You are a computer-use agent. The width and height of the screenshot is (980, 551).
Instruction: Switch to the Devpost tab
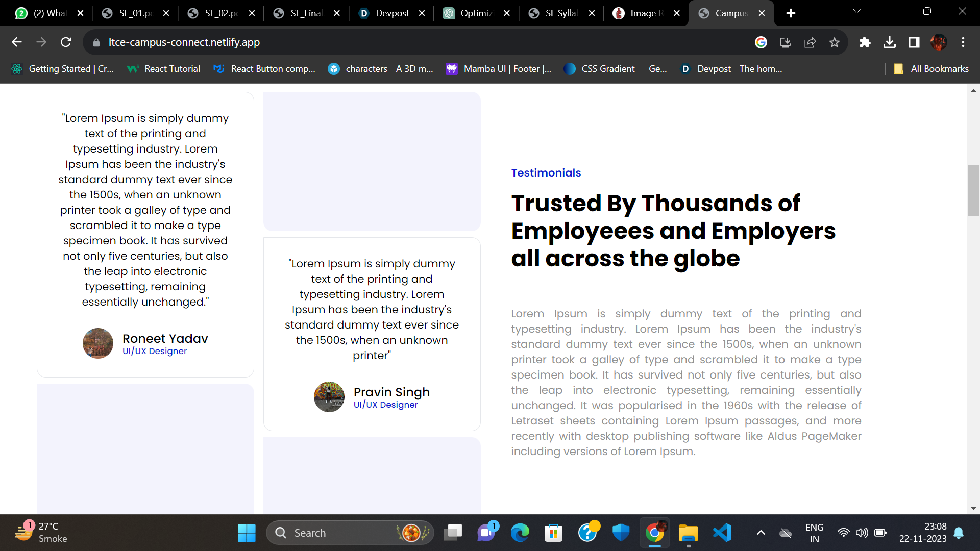(x=391, y=13)
